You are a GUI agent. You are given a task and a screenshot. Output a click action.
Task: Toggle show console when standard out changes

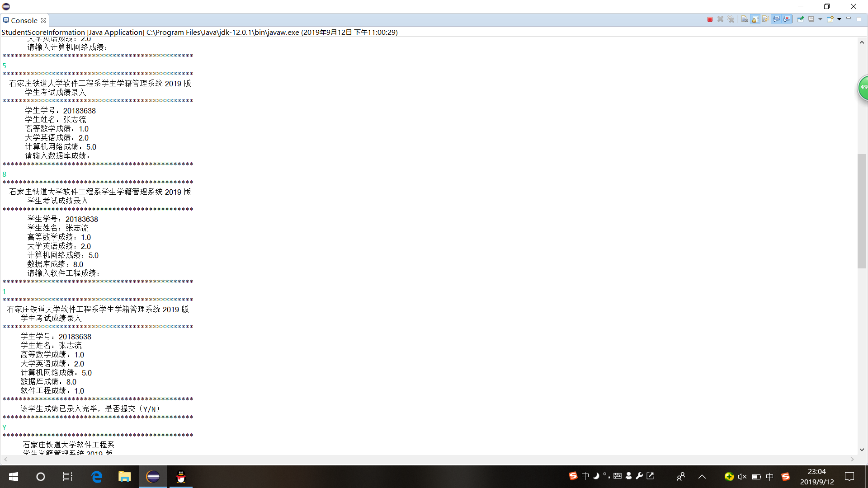(777, 19)
